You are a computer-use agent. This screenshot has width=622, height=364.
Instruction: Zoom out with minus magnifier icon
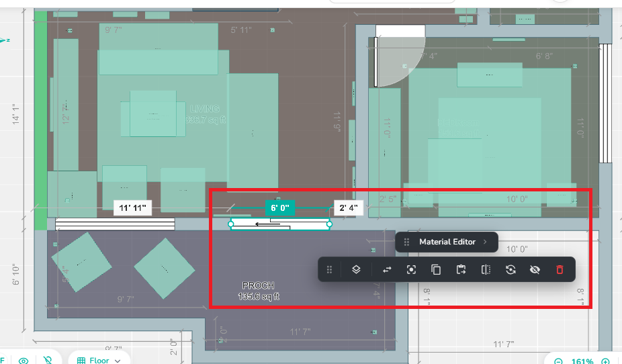(x=558, y=361)
